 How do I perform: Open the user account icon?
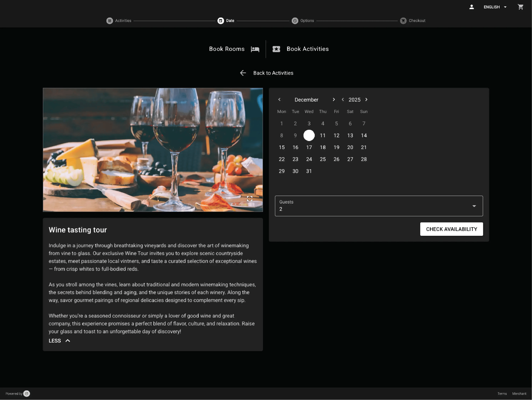pyautogui.click(x=471, y=7)
